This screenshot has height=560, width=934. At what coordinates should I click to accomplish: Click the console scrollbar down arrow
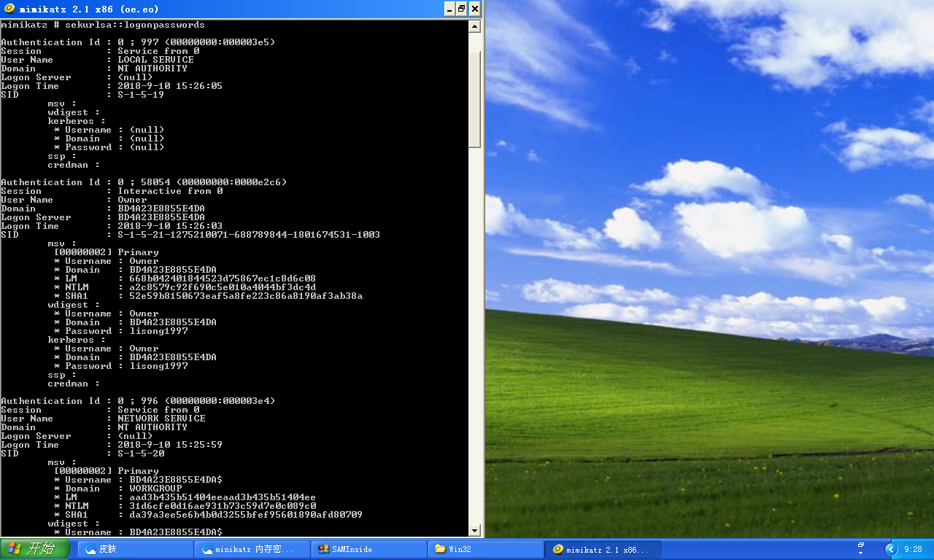tap(474, 531)
